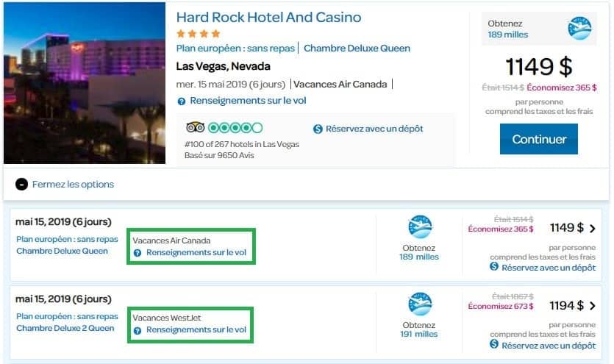Click the 189 milles link in the header box
This screenshot has width=614, height=364.
(508, 35)
